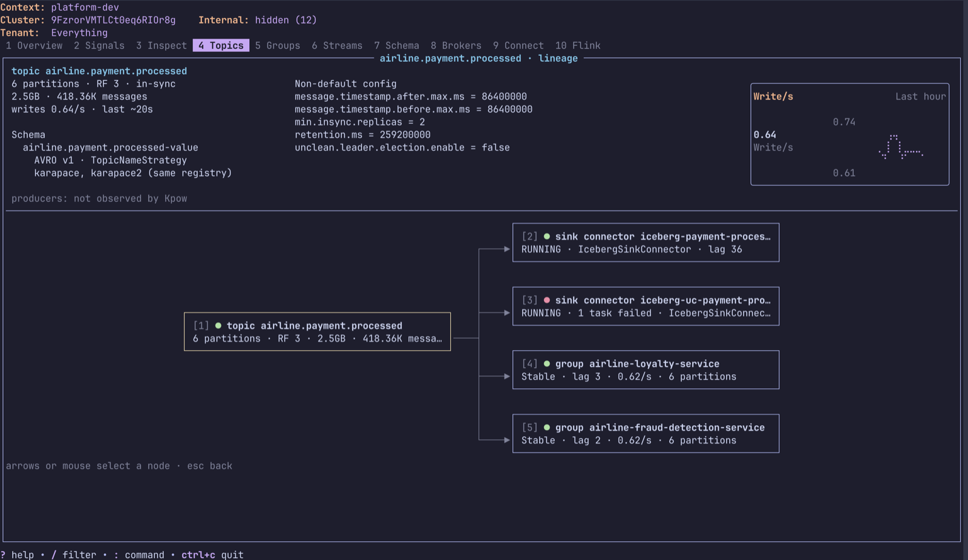Click the Context platform-dev value

click(x=85, y=7)
